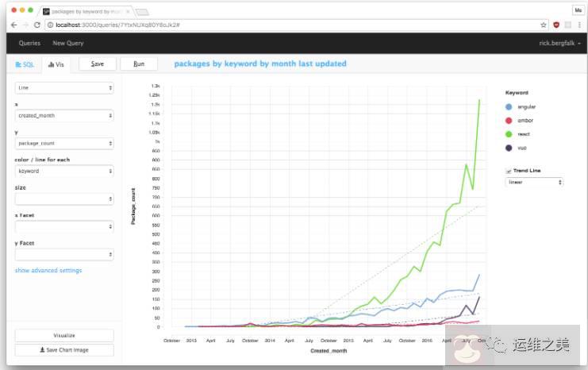The image size is (588, 370).
Task: Toggle the Trend Line checkbox
Action: point(509,171)
